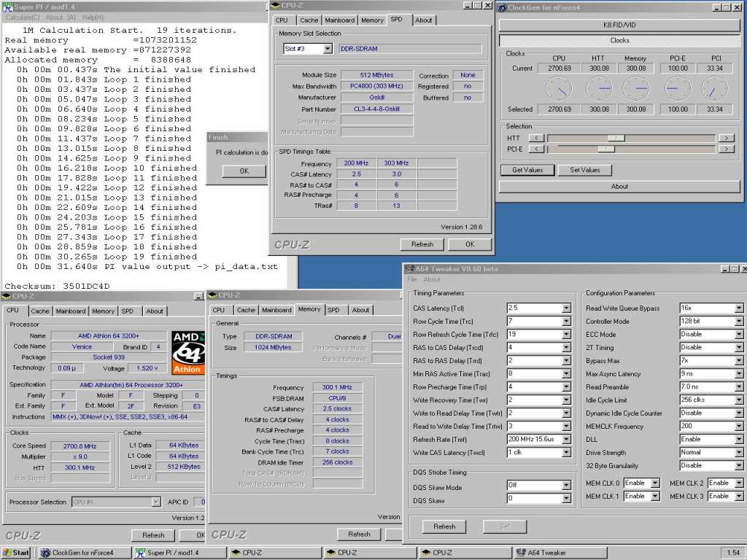The width and height of the screenshot is (747, 560).
Task: Click the PCI-E slider right arrow
Action: click(x=726, y=149)
